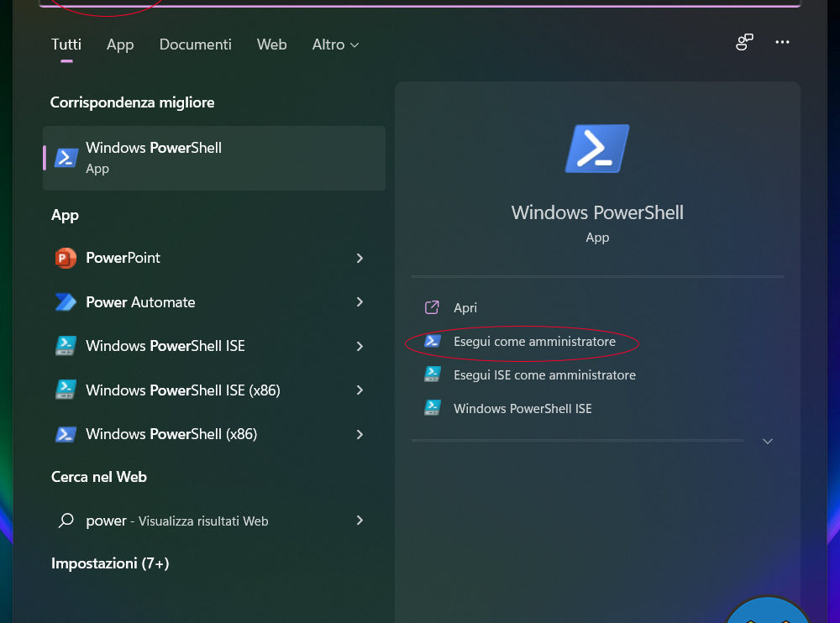This screenshot has height=623, width=840.
Task: Click the icon beside Esegui ISE come amministratore
Action: click(433, 374)
